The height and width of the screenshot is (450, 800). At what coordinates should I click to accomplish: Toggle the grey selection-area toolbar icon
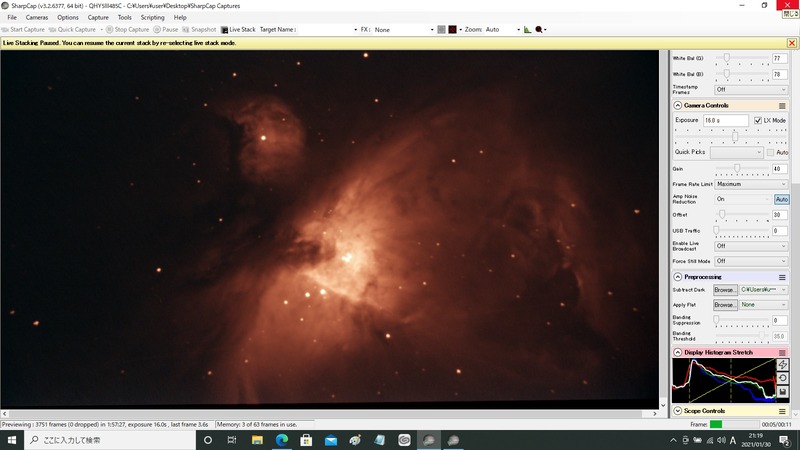pos(441,30)
